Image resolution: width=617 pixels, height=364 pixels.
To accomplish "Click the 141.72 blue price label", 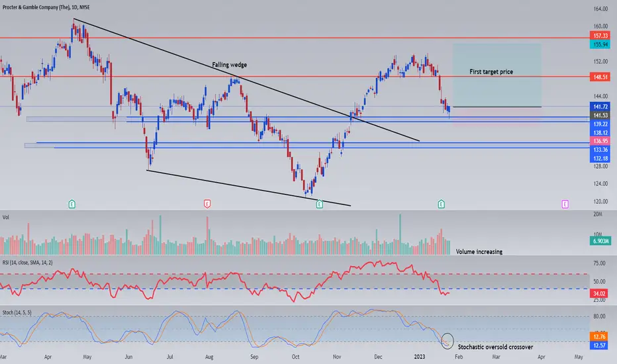I will point(600,107).
